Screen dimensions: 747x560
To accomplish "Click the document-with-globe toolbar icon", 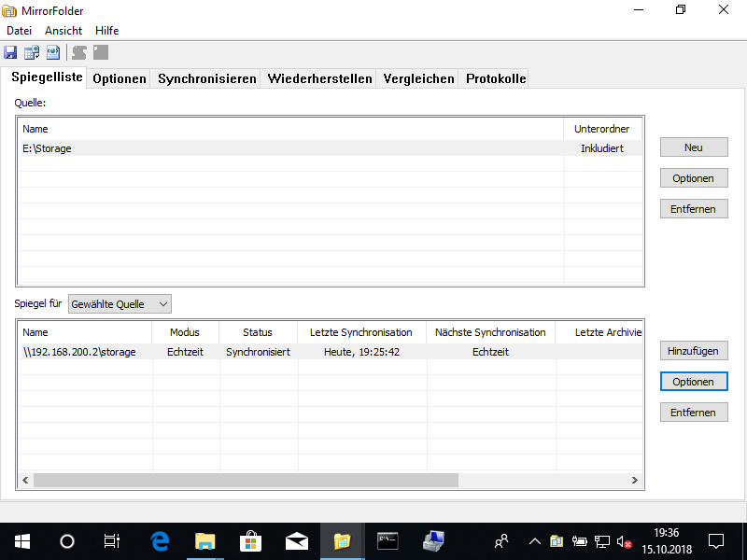I will tap(52, 52).
